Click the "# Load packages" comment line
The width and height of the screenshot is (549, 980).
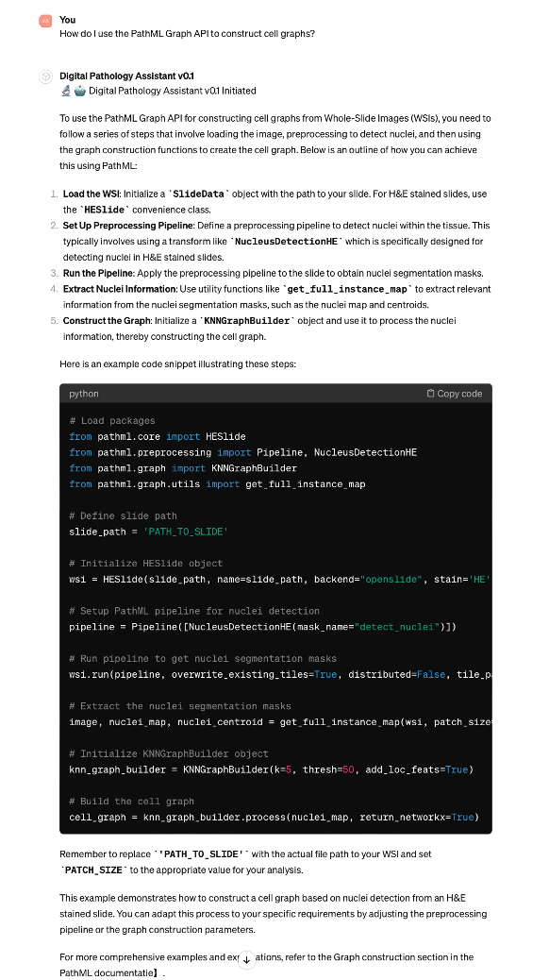[112, 421]
